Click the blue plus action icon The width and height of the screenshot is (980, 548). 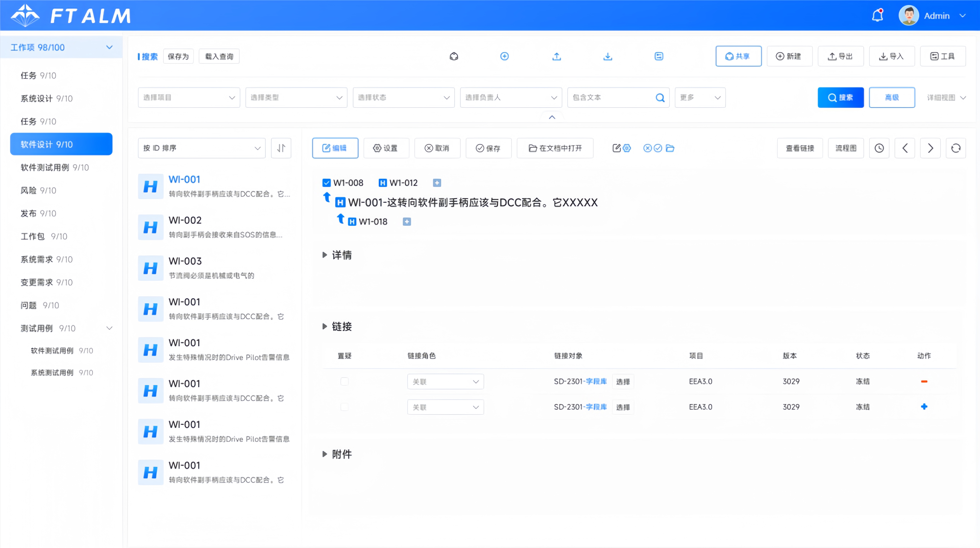pos(924,407)
